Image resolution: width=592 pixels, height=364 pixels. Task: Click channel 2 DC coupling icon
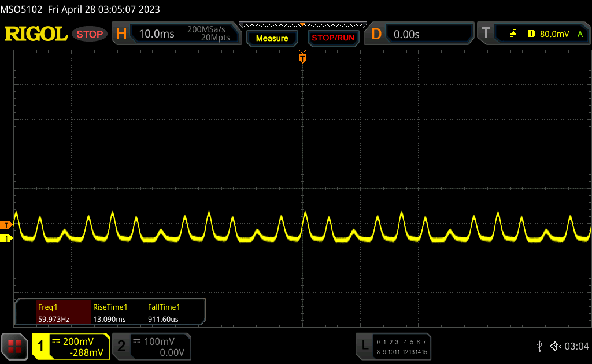[137, 341]
